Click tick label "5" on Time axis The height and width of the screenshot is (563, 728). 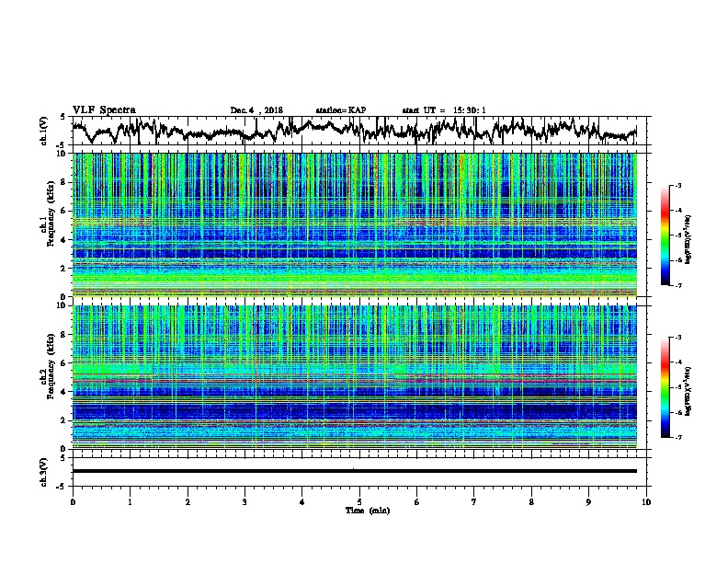[x=359, y=502]
